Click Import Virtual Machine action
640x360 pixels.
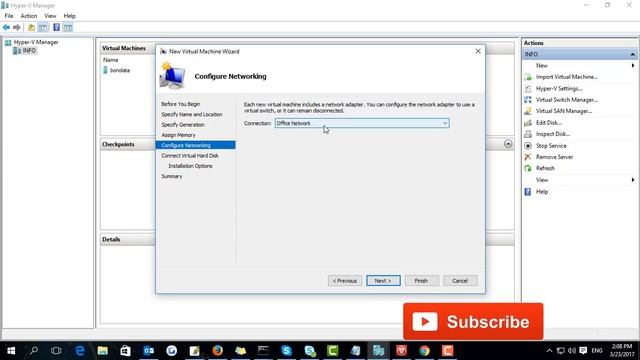567,77
